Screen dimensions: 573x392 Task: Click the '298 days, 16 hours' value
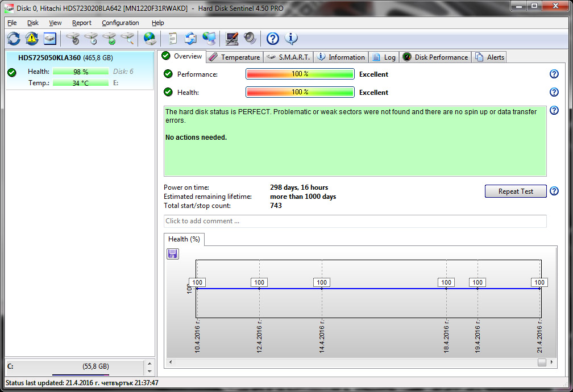click(299, 187)
